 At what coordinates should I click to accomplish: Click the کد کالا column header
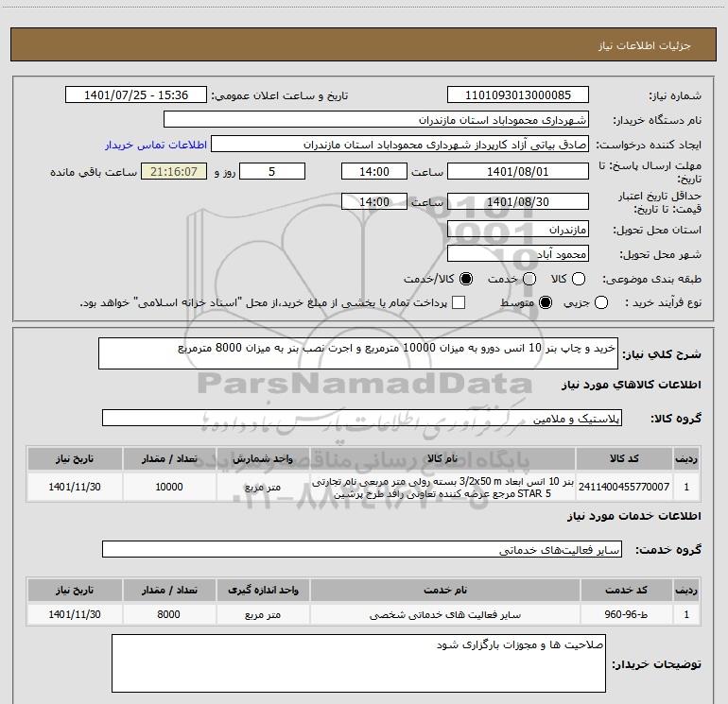(624, 458)
